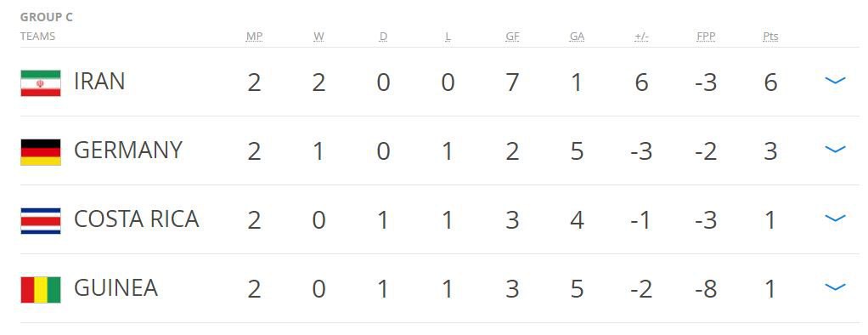
Task: Expand the Guinea row chevron
Action: click(x=835, y=287)
